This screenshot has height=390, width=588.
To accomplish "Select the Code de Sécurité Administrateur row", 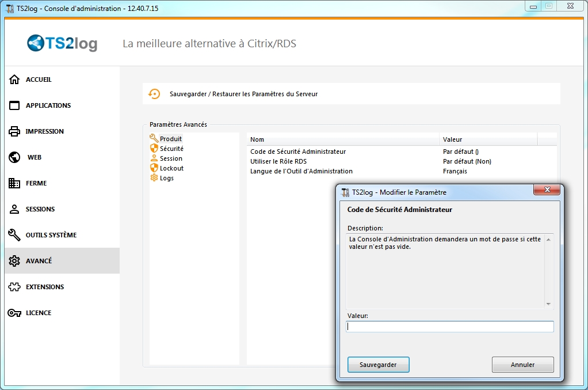I will pyautogui.click(x=402, y=152).
